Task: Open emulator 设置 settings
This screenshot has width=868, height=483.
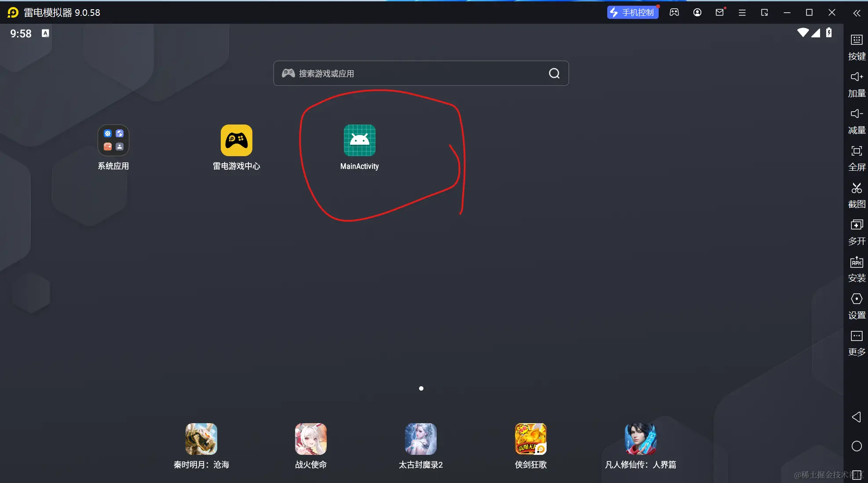Action: click(x=857, y=307)
